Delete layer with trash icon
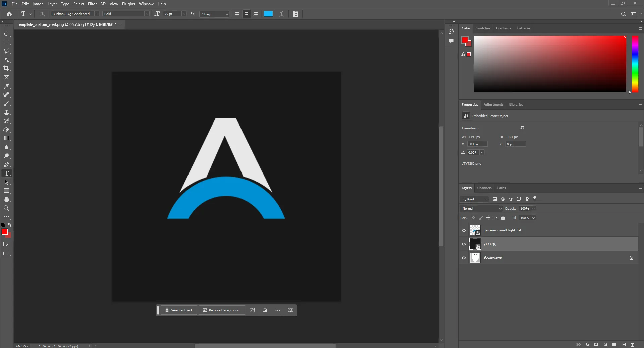The width and height of the screenshot is (644, 348). click(x=633, y=345)
